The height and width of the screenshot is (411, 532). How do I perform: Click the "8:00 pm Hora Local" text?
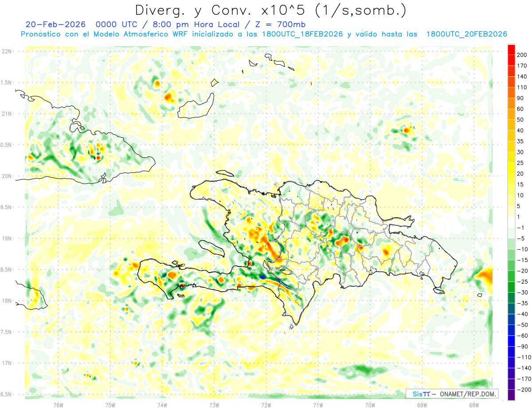point(195,24)
